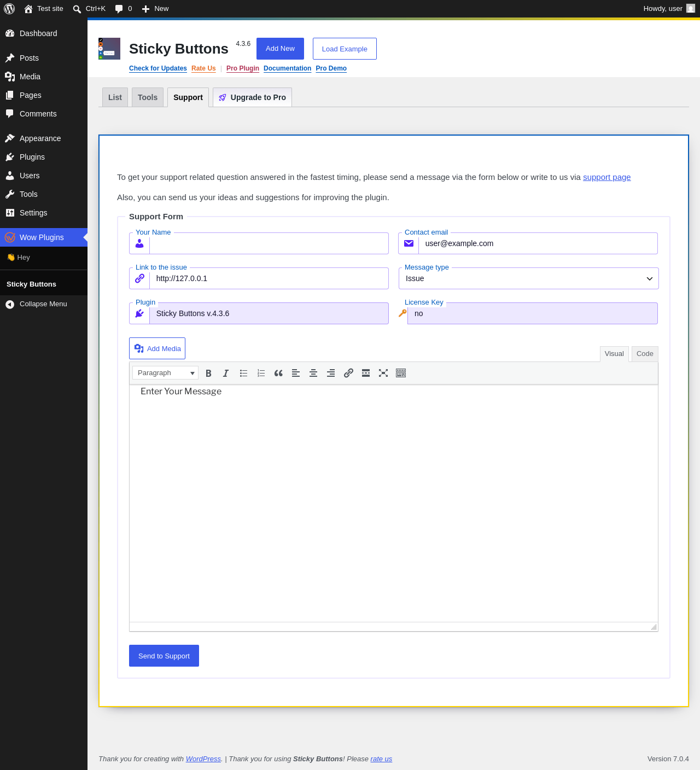Open Comments in the sidebar menu
This screenshot has width=700, height=770.
(44, 114)
